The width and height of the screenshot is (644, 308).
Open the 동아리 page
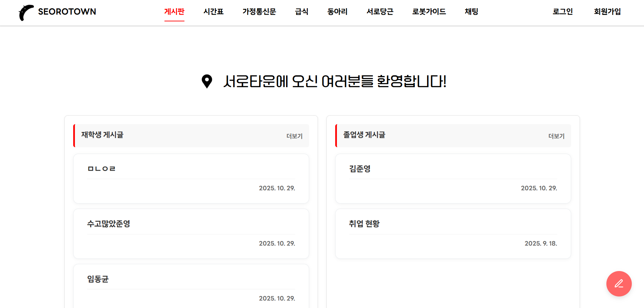337,12
